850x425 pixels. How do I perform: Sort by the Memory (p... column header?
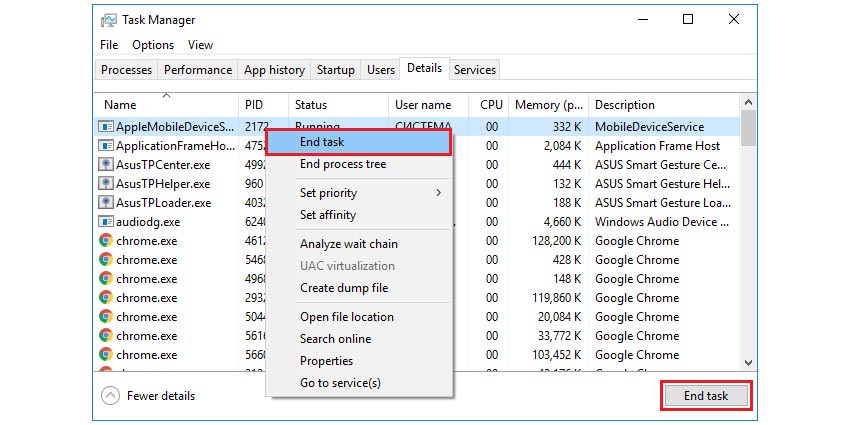[x=548, y=105]
